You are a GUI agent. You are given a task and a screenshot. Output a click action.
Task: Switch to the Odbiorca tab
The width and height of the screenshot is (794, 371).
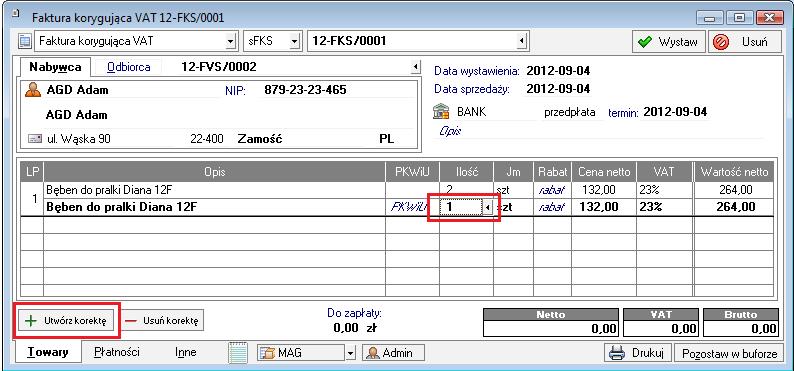coord(129,67)
